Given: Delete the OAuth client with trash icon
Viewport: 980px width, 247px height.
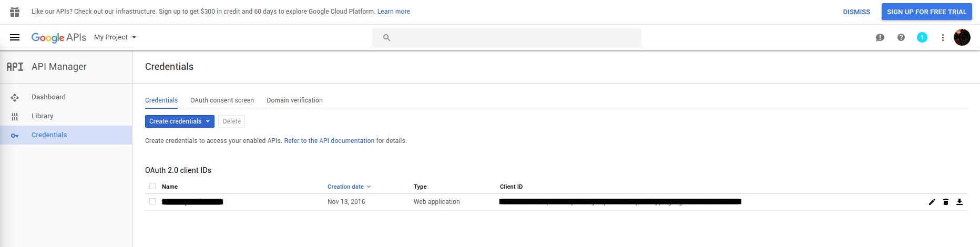Looking at the screenshot, I should 946,202.
